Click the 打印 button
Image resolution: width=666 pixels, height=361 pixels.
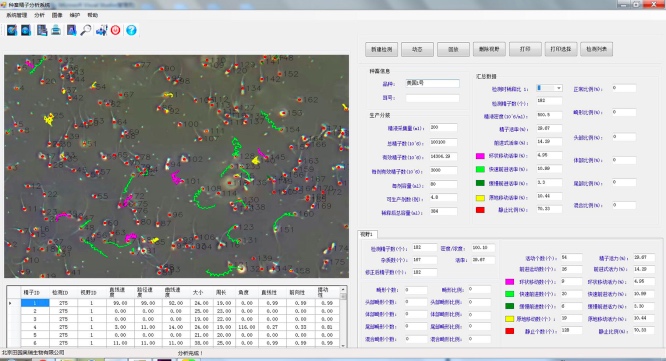coord(525,49)
